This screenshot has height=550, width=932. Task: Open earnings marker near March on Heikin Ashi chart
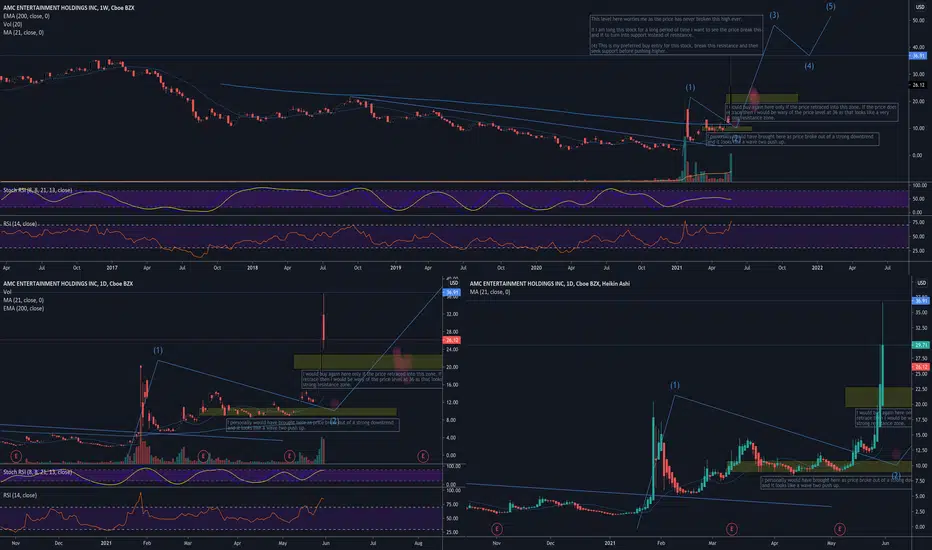732,529
